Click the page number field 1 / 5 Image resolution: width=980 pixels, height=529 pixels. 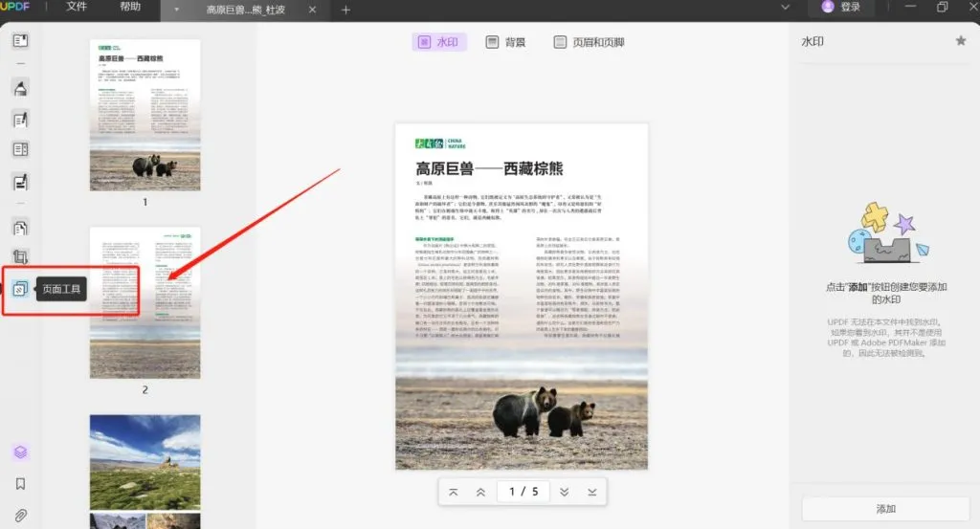coord(523,492)
